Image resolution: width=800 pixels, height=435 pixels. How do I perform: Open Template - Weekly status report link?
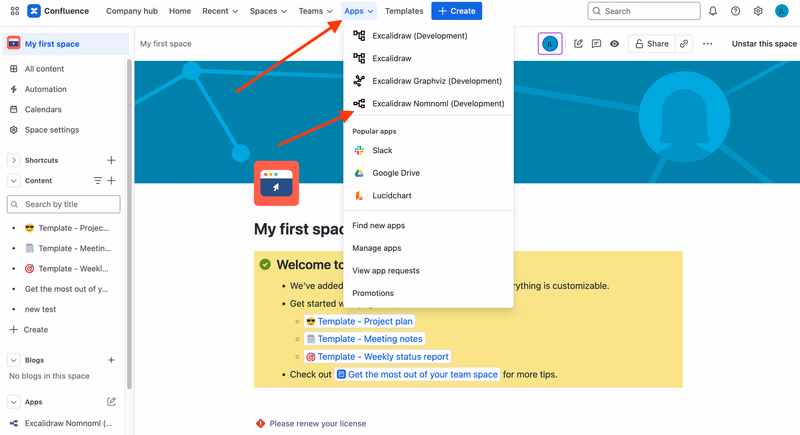(x=378, y=356)
